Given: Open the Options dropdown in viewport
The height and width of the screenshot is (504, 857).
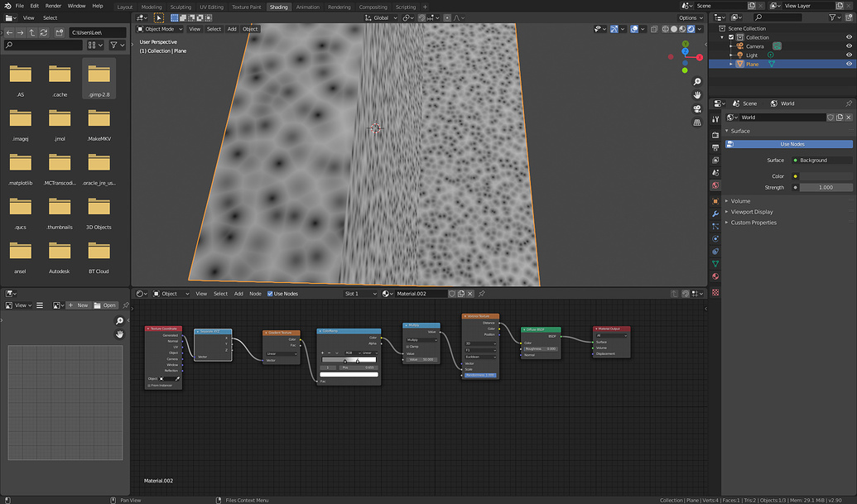Looking at the screenshot, I should [x=691, y=18].
